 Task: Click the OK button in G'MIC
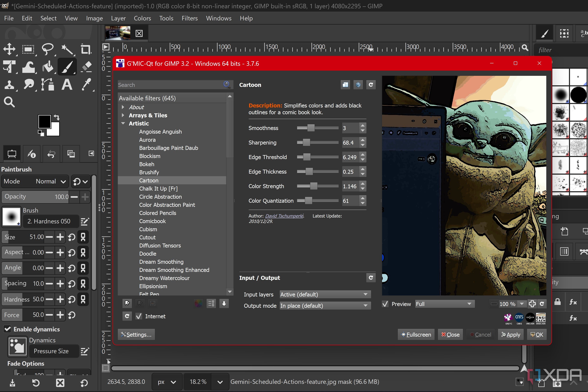537,335
